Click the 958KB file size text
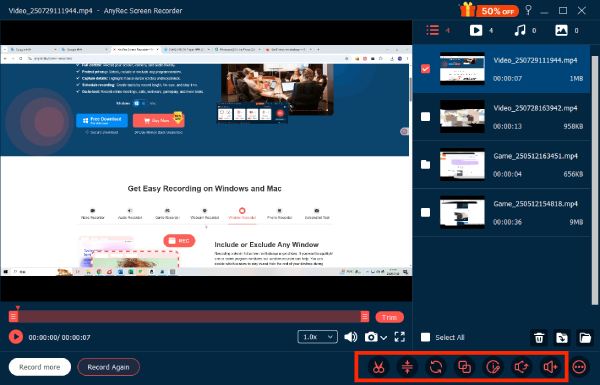Screen dimensions: 600x385 (x=573, y=126)
